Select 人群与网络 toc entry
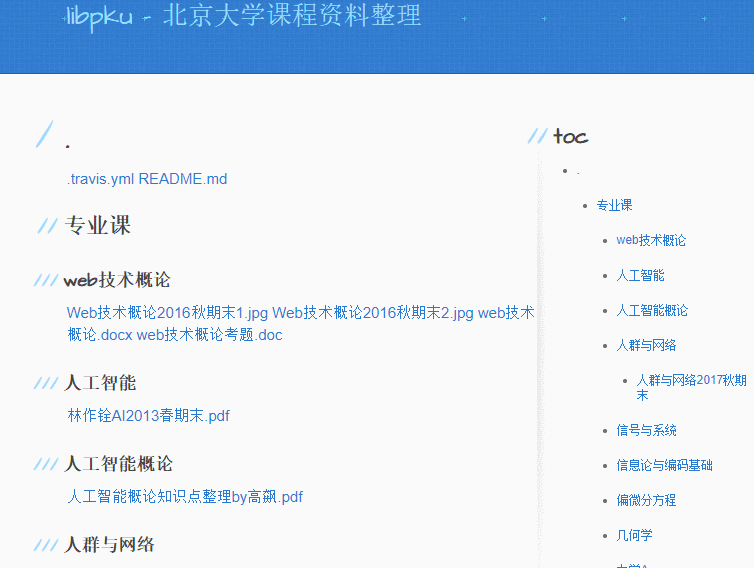 (646, 345)
